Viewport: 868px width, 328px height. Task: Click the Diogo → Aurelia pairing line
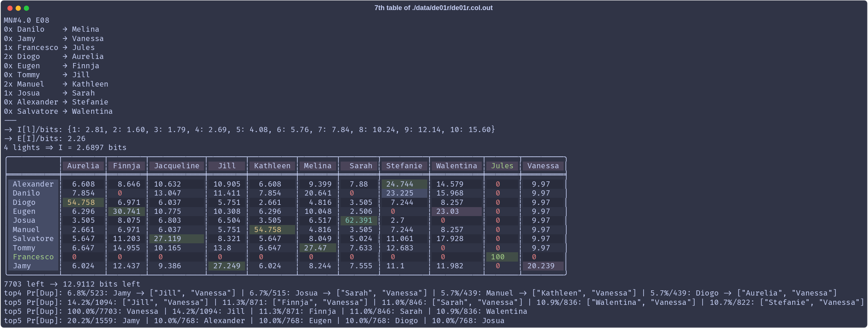(54, 56)
